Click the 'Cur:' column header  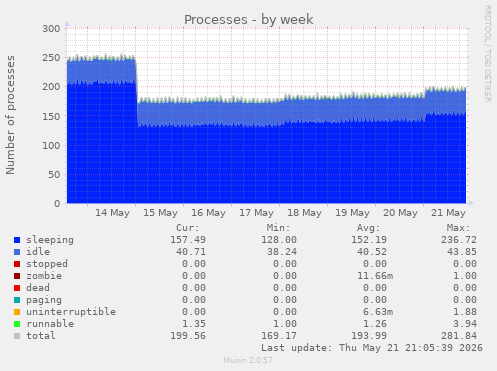click(x=188, y=228)
